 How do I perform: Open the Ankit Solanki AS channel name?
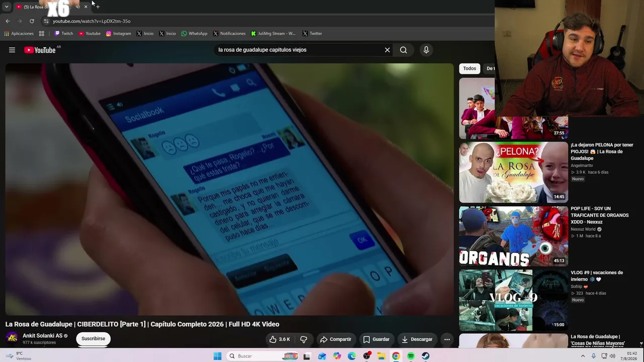(42, 336)
